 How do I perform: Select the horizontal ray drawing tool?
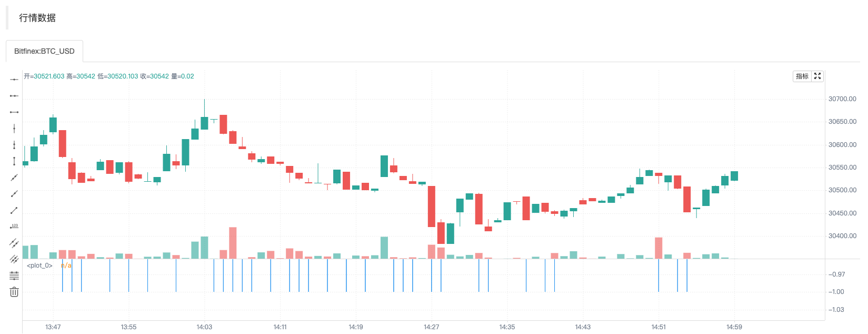pyautogui.click(x=14, y=96)
